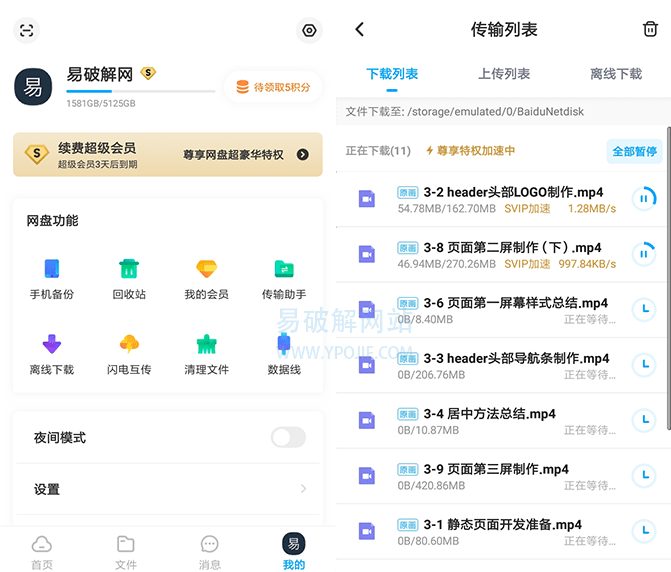The height and width of the screenshot is (572, 671).
Task: Claim points via 待领取5积分 button
Action: [273, 87]
